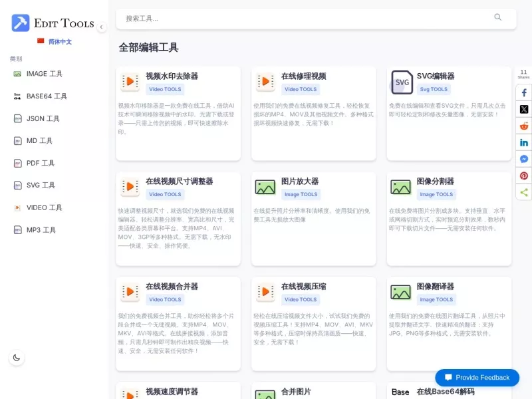Share the page on LinkedIn
Viewport: 532px width, 399px height.
[524, 142]
